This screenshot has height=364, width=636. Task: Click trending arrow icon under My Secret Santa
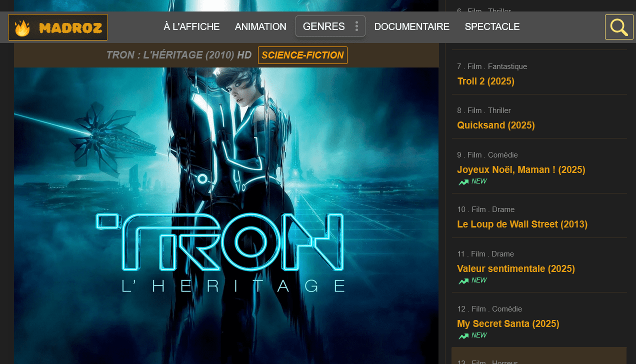(x=463, y=336)
